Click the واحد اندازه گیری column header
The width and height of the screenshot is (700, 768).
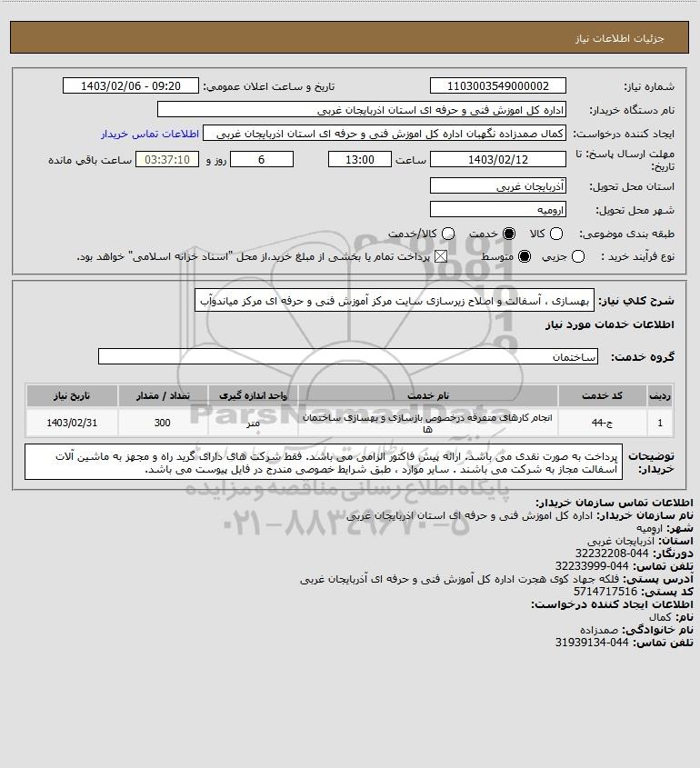(253, 395)
